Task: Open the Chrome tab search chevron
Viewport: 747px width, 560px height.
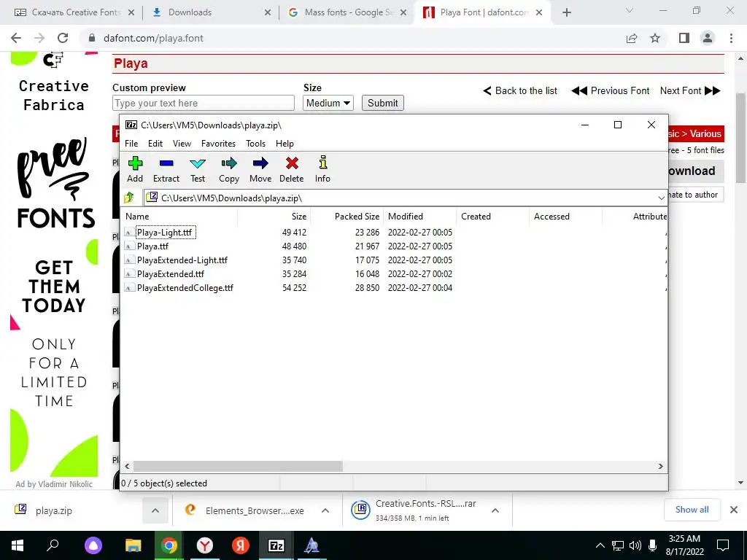Action: [x=630, y=10]
